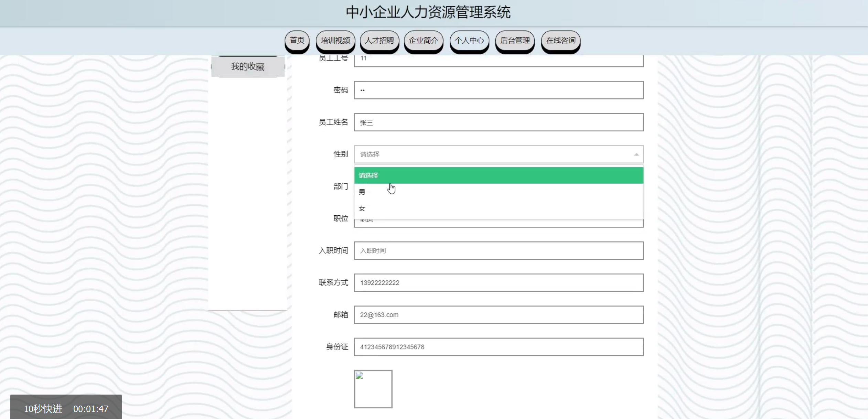This screenshot has height=419, width=868.
Task: Collapse the 性别 dropdown arrow
Action: tap(636, 154)
